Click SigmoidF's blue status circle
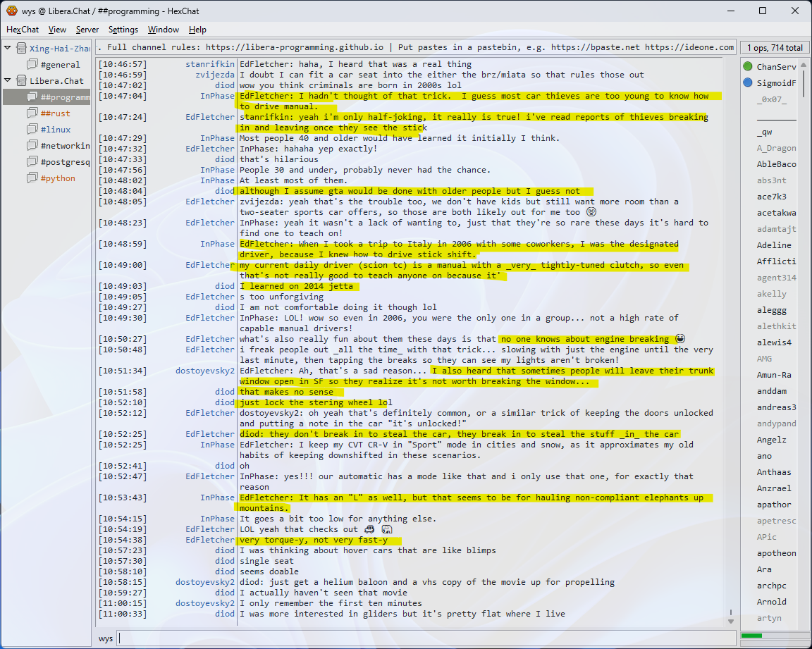812x649 pixels. [748, 83]
